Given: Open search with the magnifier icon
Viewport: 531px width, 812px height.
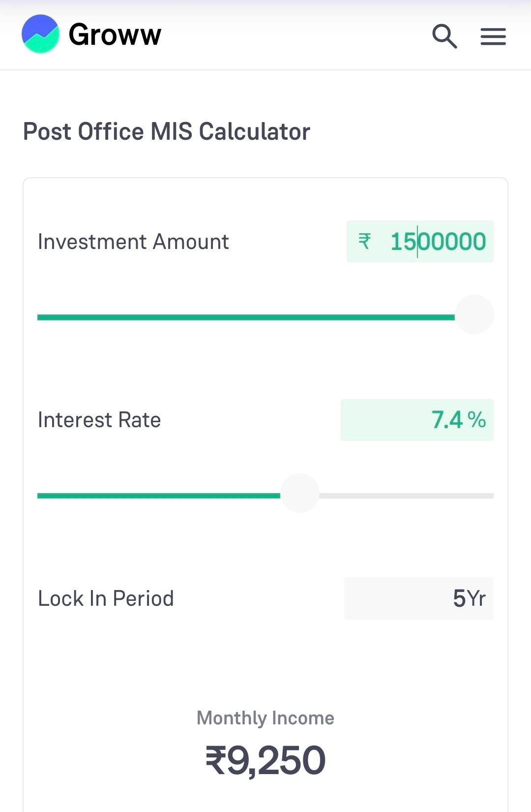Looking at the screenshot, I should click(444, 36).
